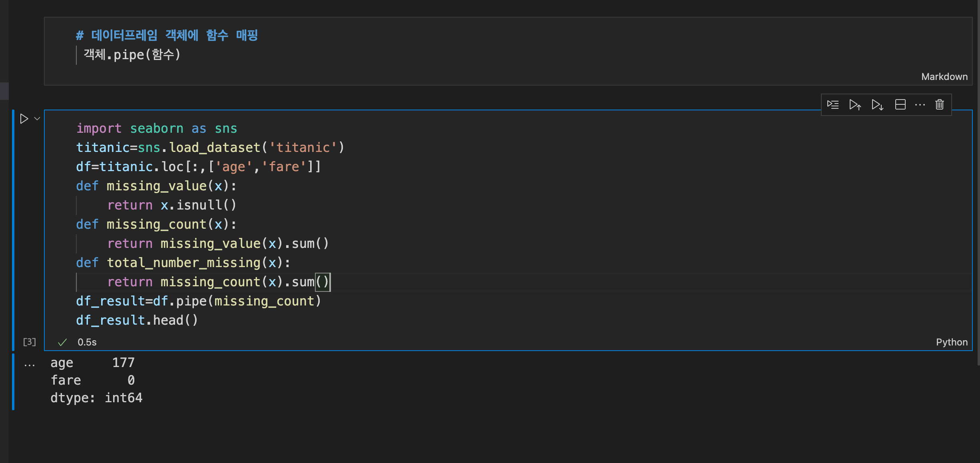
Task: Click the 0.5s execution time label
Action: click(87, 342)
